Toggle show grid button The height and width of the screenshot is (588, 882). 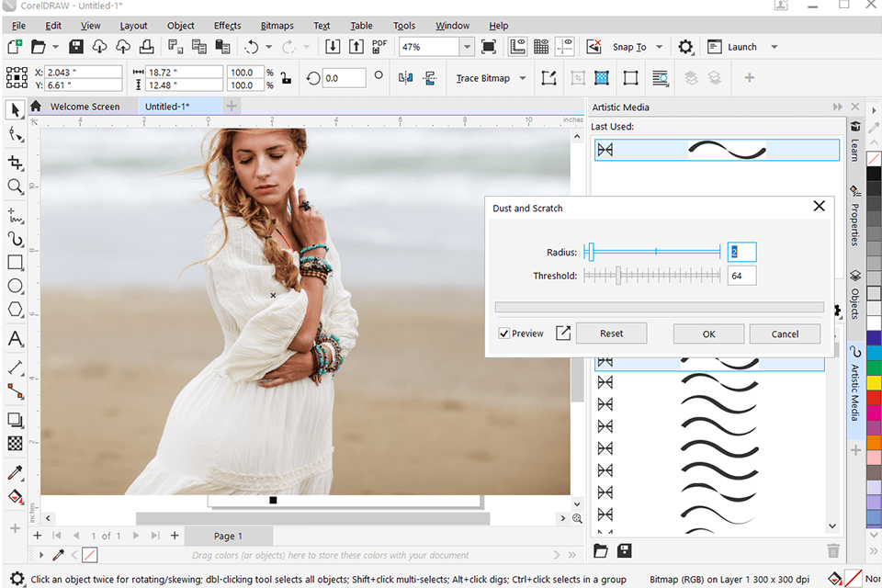coord(542,47)
